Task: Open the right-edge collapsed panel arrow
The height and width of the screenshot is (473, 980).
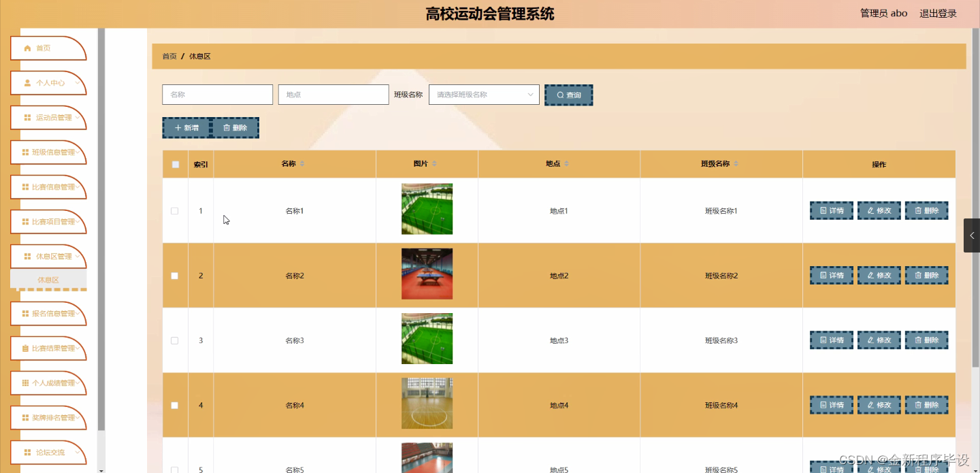Action: coord(972,235)
